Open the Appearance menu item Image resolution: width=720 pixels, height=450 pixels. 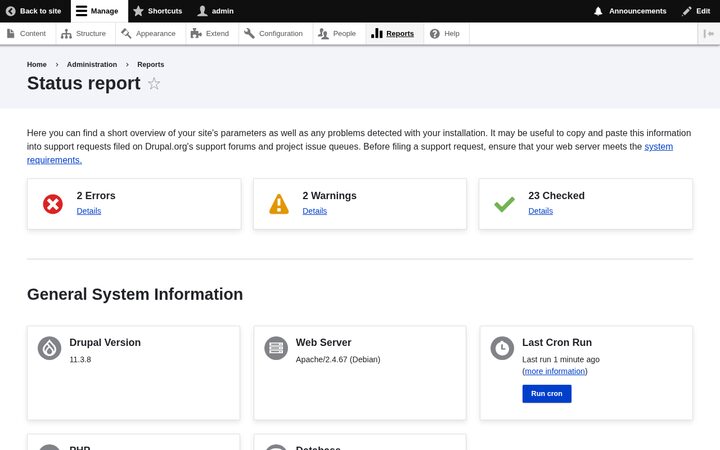click(x=148, y=34)
